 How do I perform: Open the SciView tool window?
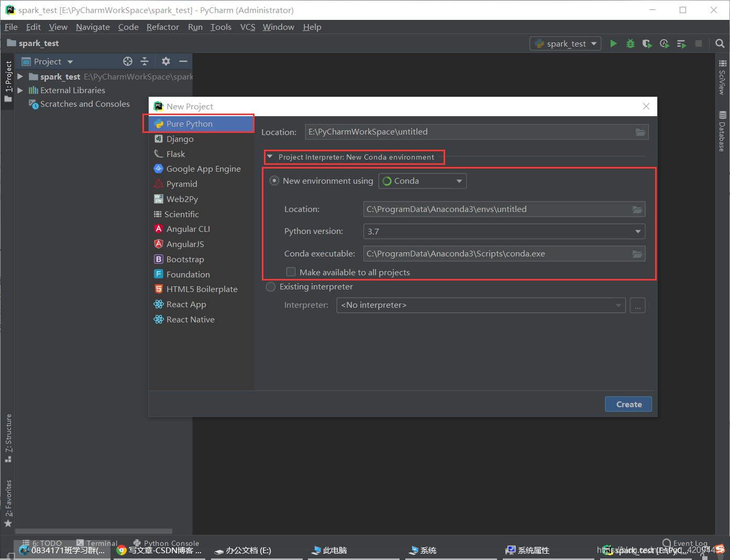pyautogui.click(x=723, y=77)
